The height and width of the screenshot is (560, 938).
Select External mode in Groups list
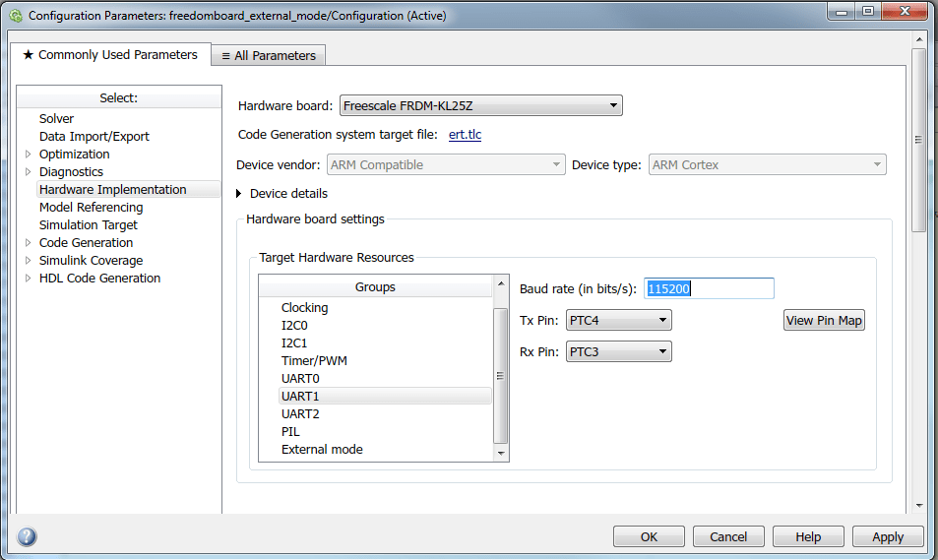tap(322, 450)
